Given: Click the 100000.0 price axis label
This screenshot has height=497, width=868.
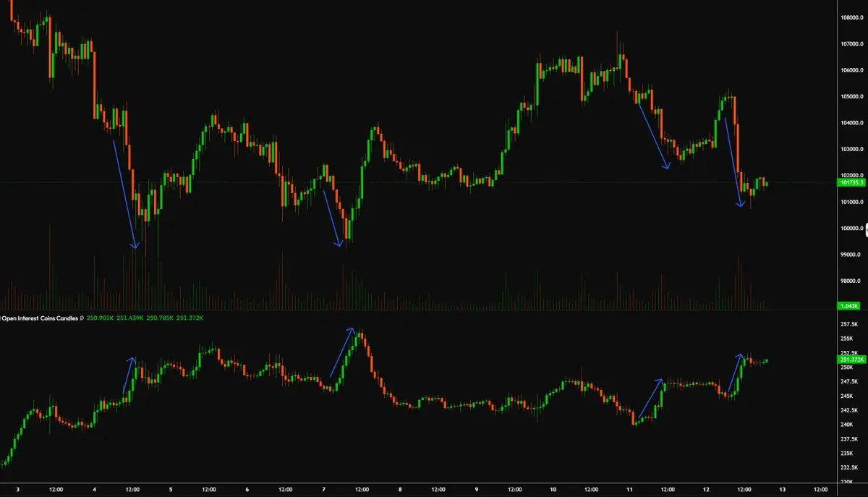Looking at the screenshot, I should 852,229.
